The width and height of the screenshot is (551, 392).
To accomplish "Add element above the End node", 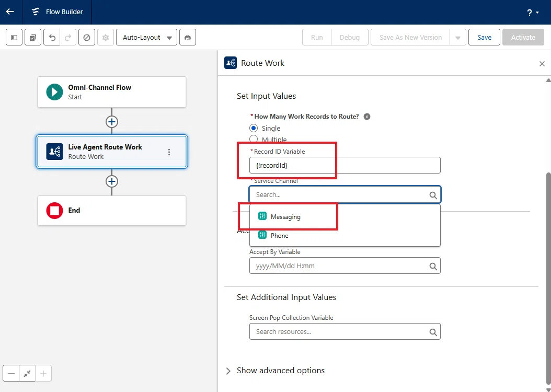I will pyautogui.click(x=112, y=181).
